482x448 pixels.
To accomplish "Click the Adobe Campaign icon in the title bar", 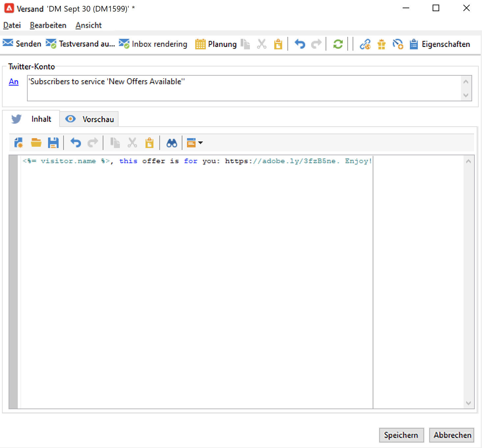I will pyautogui.click(x=9, y=8).
